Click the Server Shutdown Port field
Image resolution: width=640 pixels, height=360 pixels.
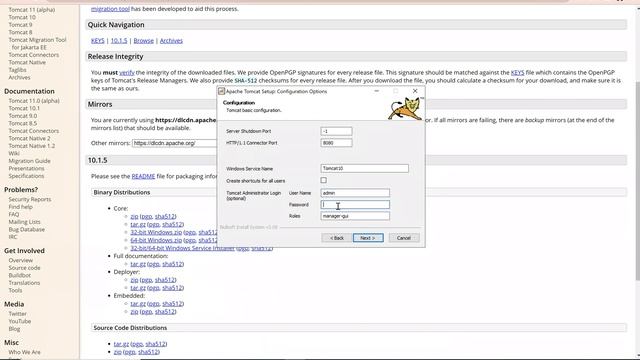[336, 131]
